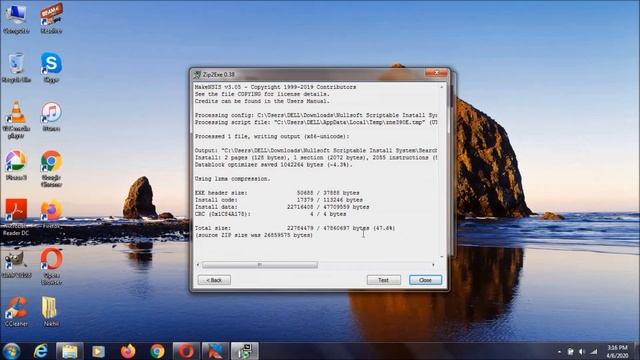Click the Close button in Zip2Exe

pos(425,280)
